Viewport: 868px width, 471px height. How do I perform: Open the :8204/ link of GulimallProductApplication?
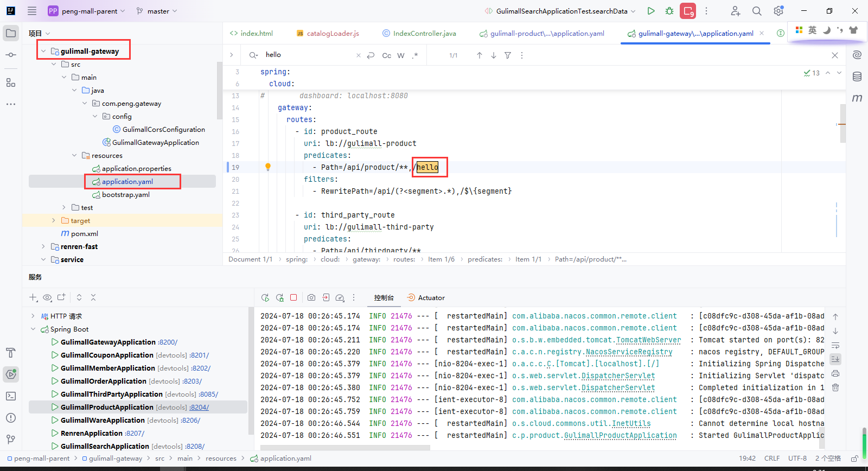199,407
